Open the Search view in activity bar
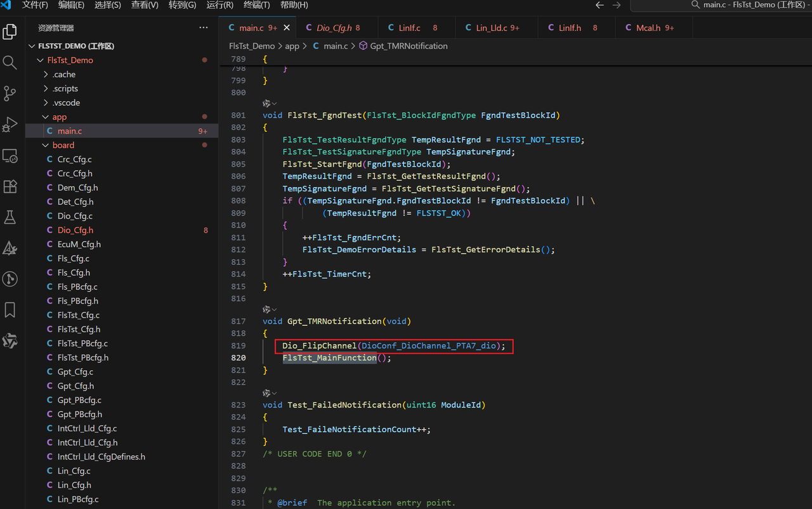 10,62
